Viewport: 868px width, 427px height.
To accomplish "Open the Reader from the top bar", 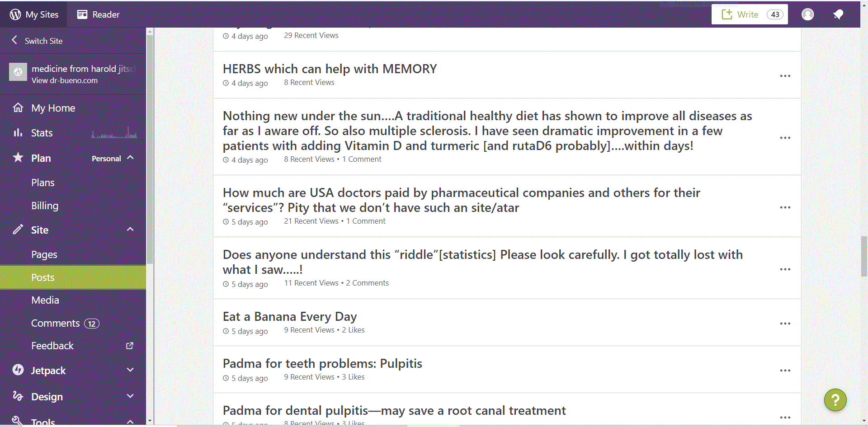I will point(98,14).
